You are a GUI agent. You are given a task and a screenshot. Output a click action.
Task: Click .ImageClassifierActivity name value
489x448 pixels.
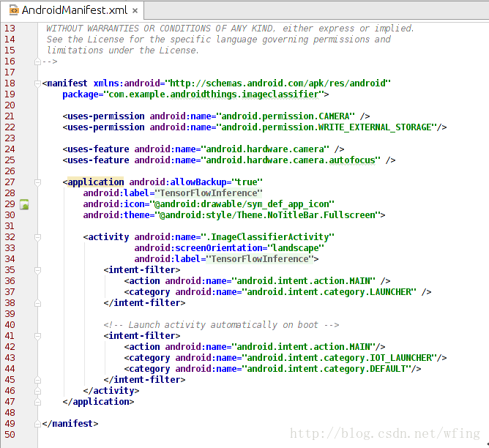click(268, 237)
